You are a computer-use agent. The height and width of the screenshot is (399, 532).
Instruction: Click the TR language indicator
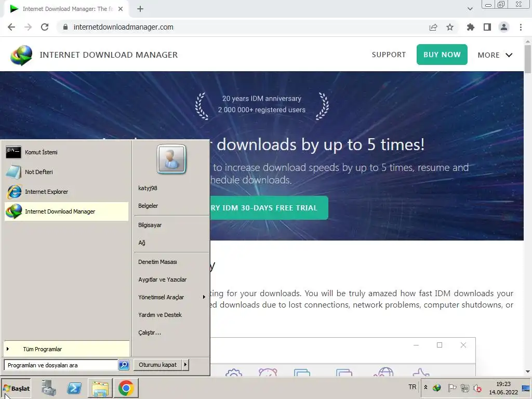412,387
